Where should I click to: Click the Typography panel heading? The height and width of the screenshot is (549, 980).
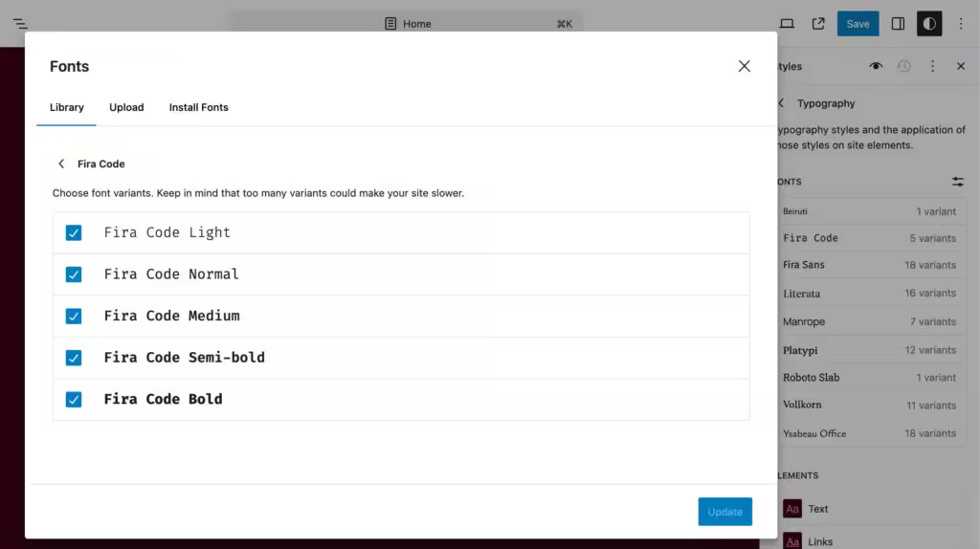click(x=826, y=103)
